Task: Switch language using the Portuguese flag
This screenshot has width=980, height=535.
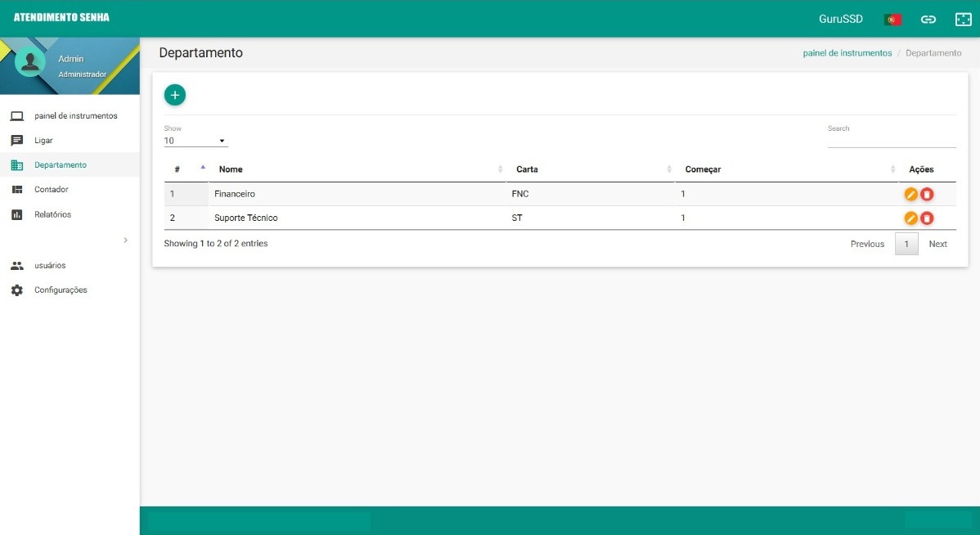Action: (x=892, y=18)
